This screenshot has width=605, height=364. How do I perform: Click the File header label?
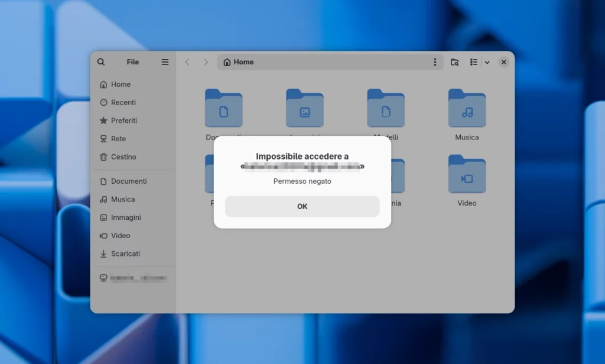[132, 61]
